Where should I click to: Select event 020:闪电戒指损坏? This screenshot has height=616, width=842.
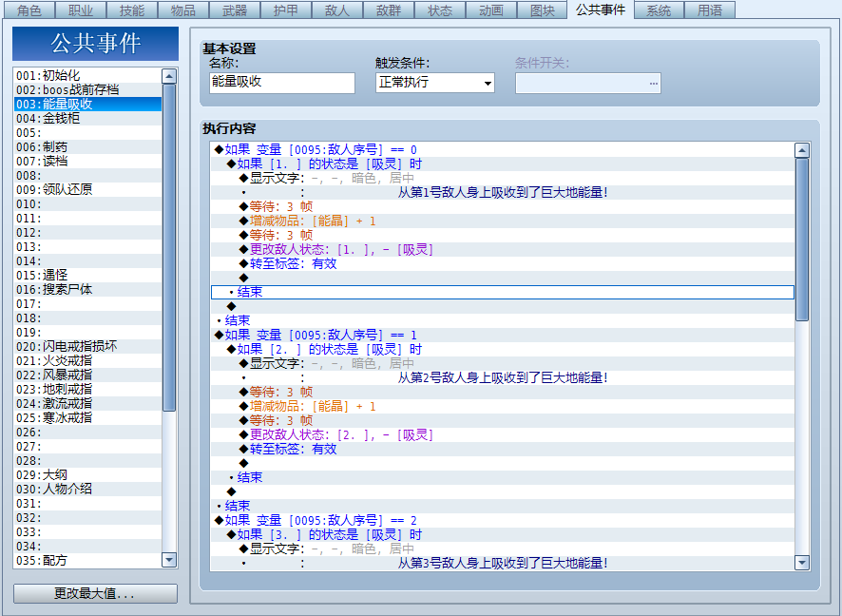tap(88, 346)
